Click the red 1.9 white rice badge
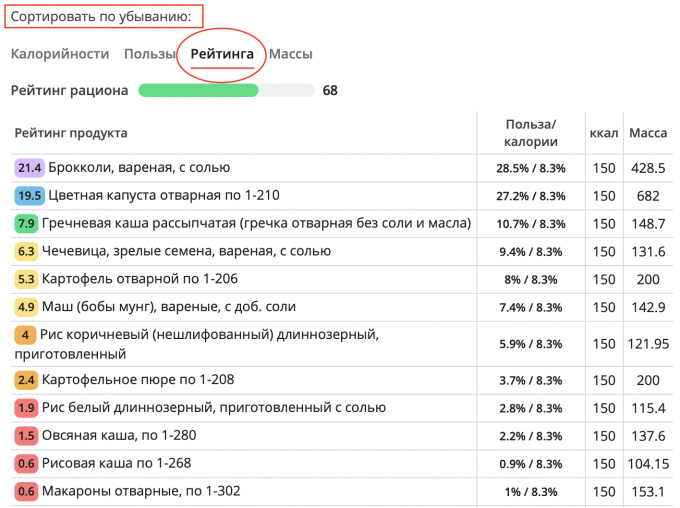Viewport: 680px width, 508px height. point(27,408)
